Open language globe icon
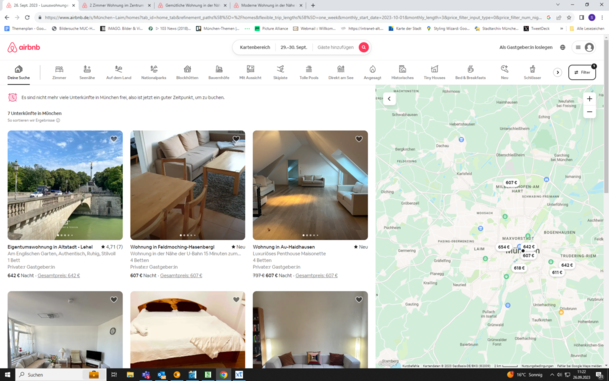This screenshot has height=381, width=609. [562, 47]
